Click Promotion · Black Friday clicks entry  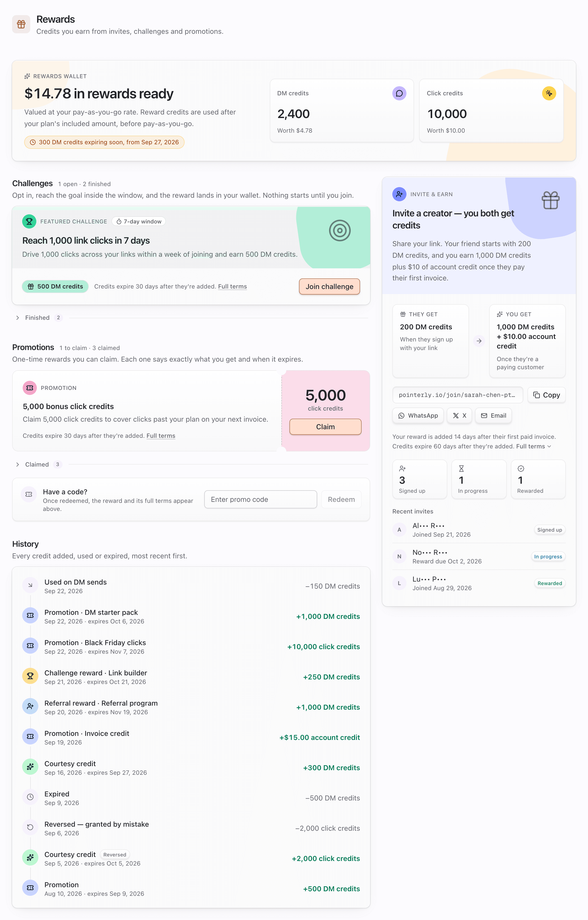pos(191,646)
